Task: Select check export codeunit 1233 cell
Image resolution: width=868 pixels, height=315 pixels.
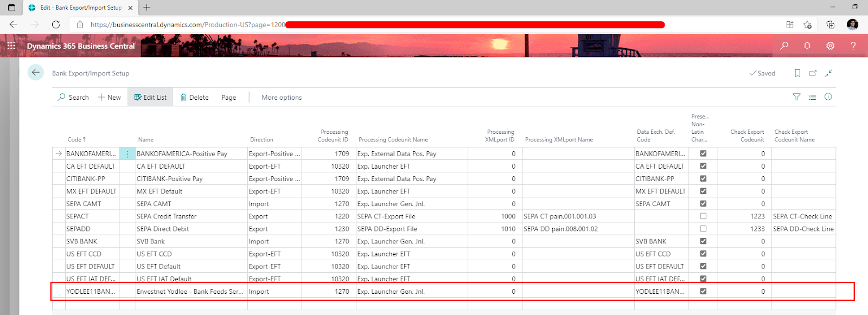Action: 744,229
